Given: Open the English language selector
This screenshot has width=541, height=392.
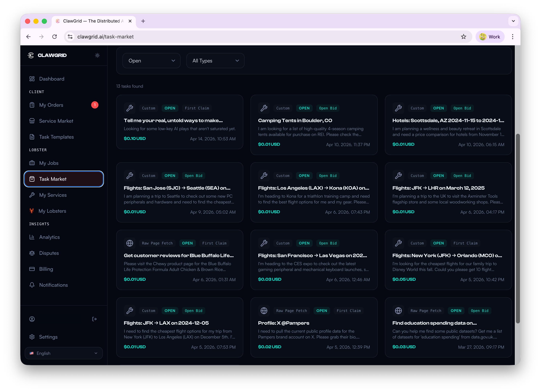Looking at the screenshot, I should point(64,353).
